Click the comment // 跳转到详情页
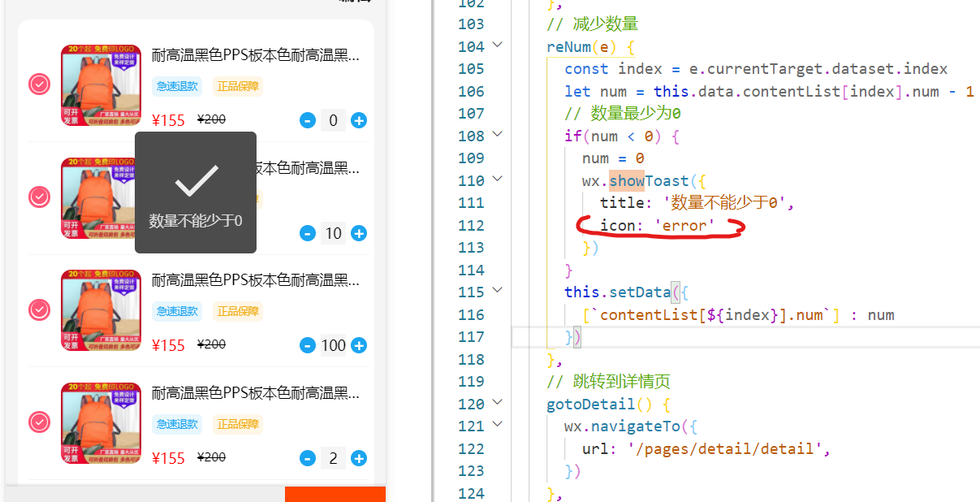Screen dimensions: 980x502 pyautogui.click(x=609, y=381)
